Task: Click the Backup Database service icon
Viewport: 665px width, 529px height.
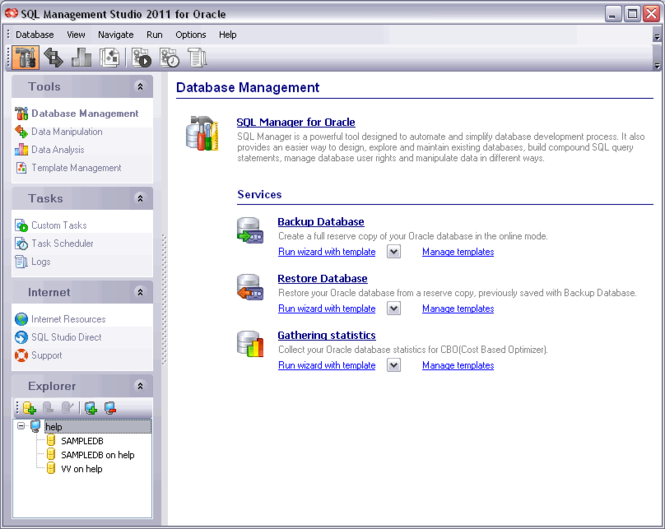Action: coord(250,230)
